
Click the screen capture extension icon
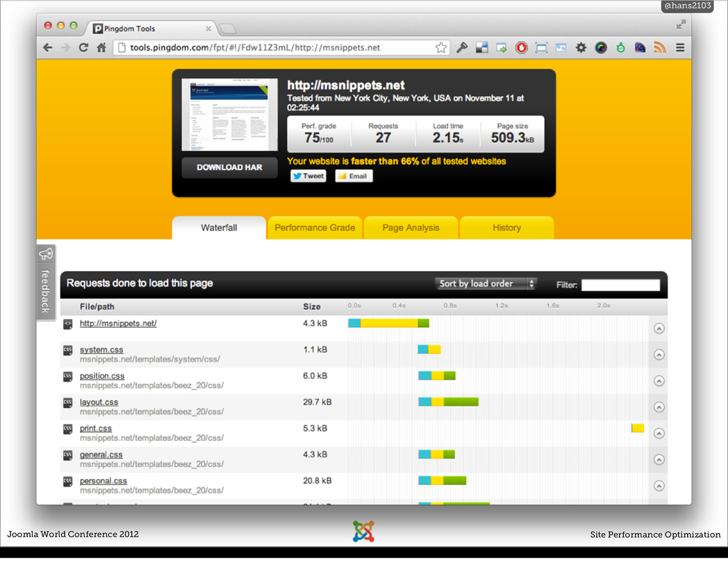pyautogui.click(x=541, y=47)
